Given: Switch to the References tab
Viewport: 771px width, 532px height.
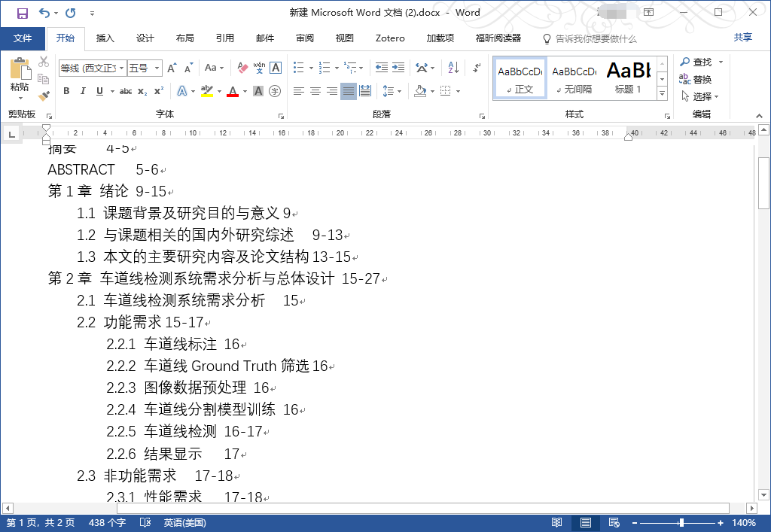Looking at the screenshot, I should [x=224, y=38].
